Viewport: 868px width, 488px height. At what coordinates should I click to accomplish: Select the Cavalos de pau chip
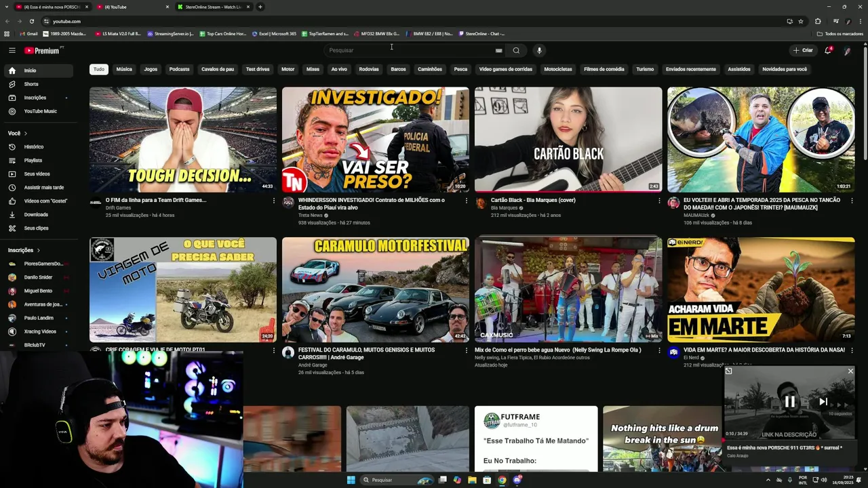coord(218,69)
